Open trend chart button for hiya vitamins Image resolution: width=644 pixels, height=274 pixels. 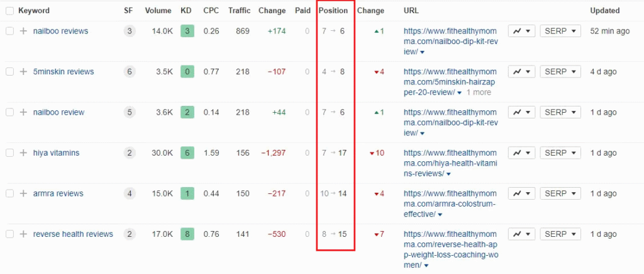coord(521,153)
